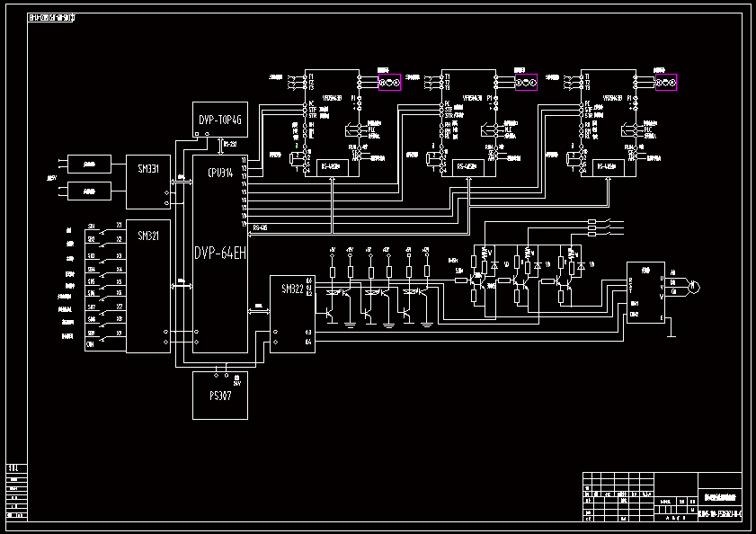The image size is (756, 534).
Task: Click the circular motor symbol beside the U V W terminals
Action: point(694,287)
